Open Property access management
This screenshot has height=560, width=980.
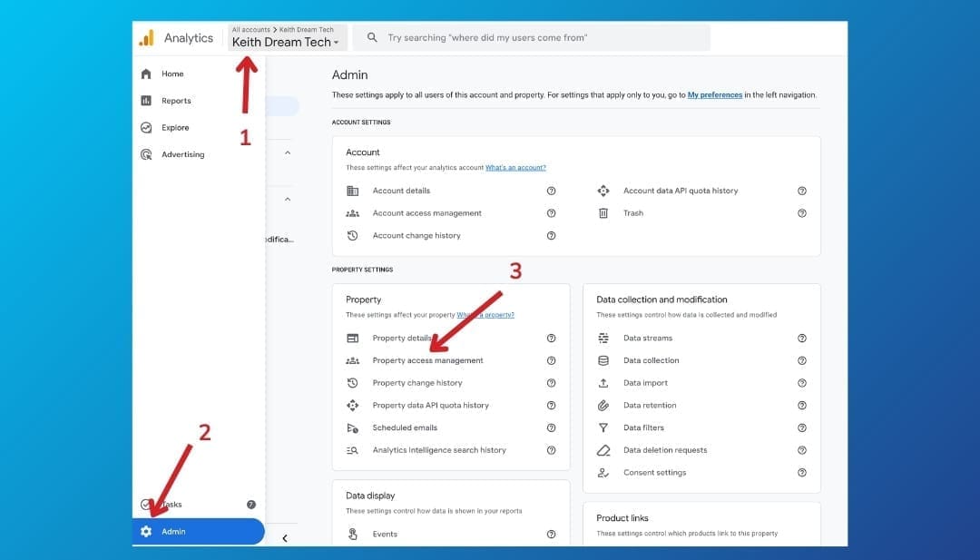[x=427, y=360]
